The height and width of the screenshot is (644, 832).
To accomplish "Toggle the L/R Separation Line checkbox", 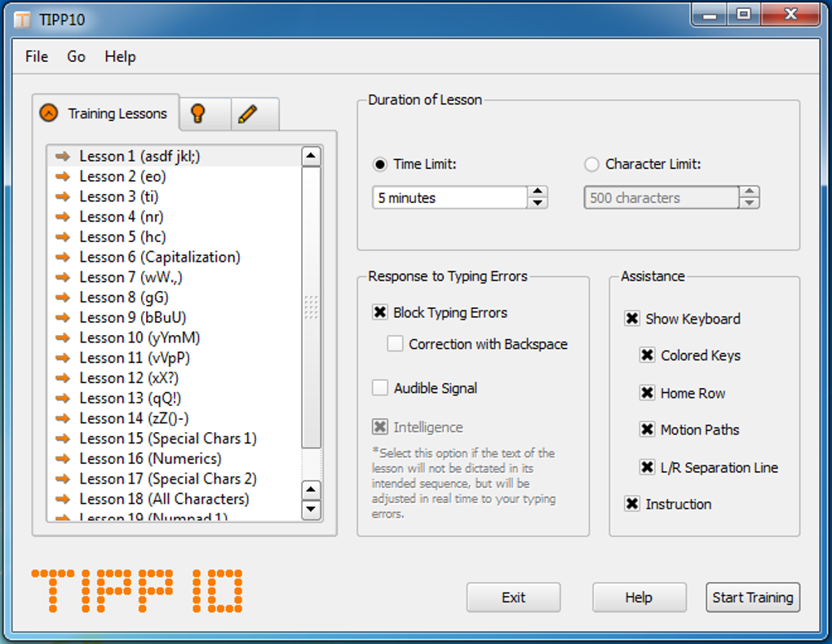I will tap(648, 467).
